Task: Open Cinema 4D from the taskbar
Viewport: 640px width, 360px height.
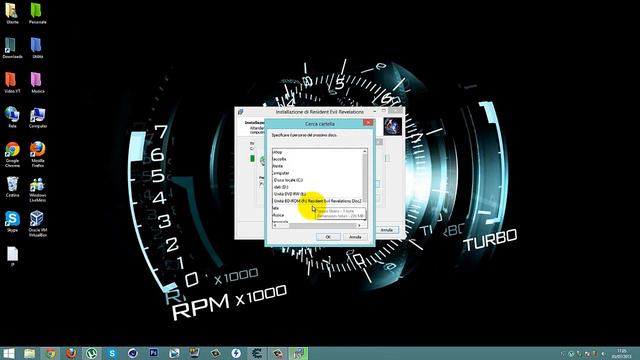Action: point(133,353)
